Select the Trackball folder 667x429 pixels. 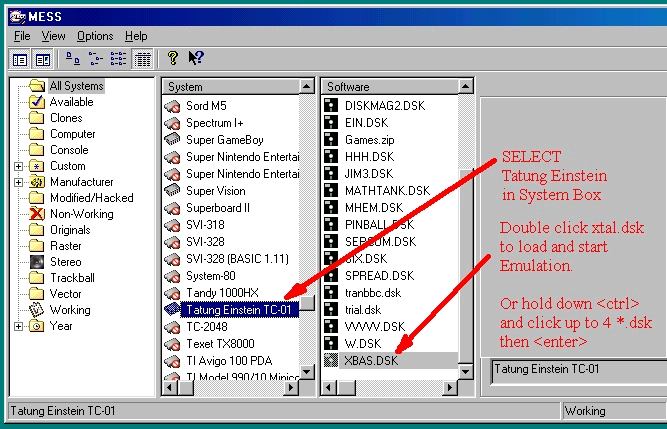click(x=72, y=278)
